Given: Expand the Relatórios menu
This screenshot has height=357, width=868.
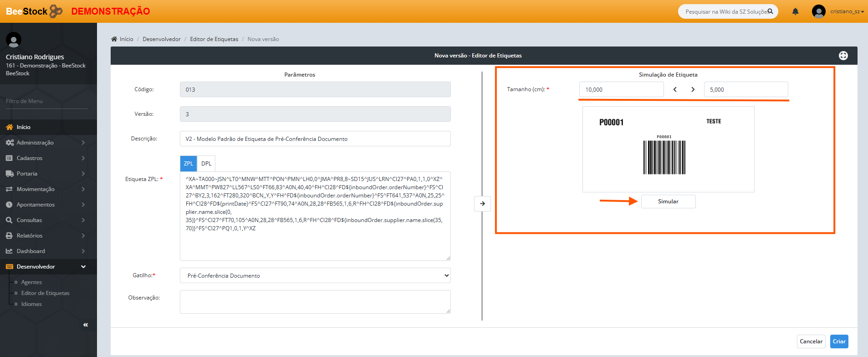Looking at the screenshot, I should tap(46, 236).
